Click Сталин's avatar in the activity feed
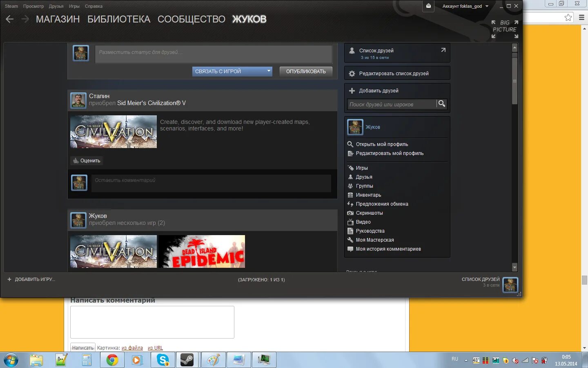Viewport: 588px width, 368px height. (78, 100)
